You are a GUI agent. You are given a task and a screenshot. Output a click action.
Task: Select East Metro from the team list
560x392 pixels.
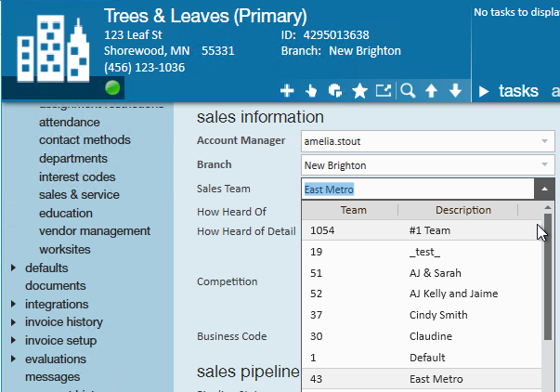(436, 379)
